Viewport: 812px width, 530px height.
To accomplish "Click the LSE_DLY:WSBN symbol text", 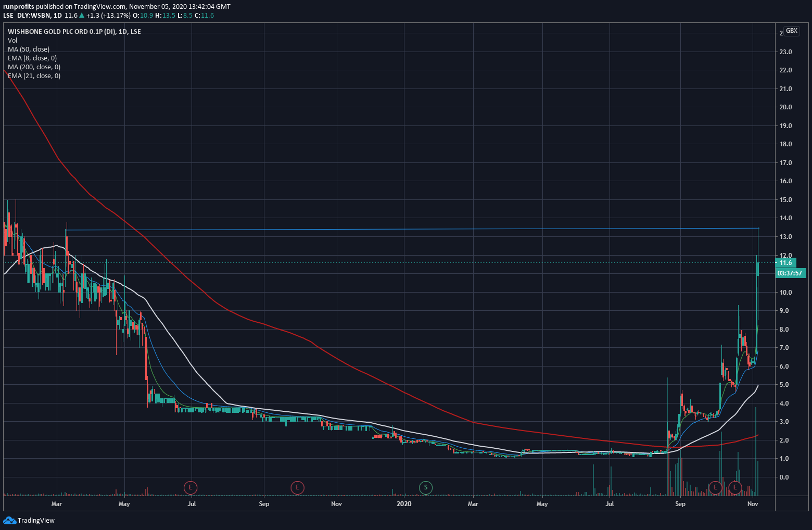I will tap(27, 16).
